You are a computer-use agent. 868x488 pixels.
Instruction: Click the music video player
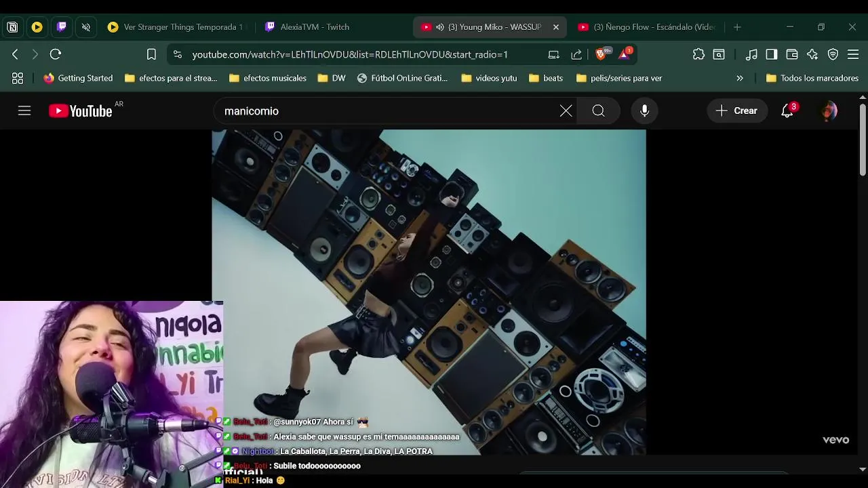429,291
